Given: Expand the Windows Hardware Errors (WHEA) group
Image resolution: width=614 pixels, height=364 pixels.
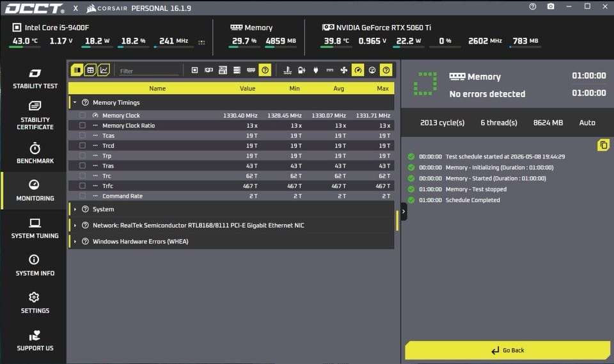Looking at the screenshot, I should (75, 241).
